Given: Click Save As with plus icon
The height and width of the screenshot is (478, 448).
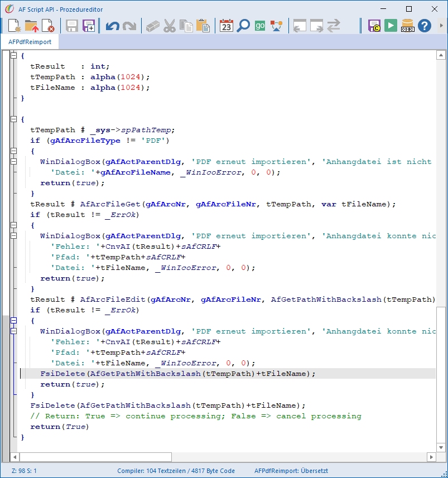Looking at the screenshot, I should coord(89,26).
